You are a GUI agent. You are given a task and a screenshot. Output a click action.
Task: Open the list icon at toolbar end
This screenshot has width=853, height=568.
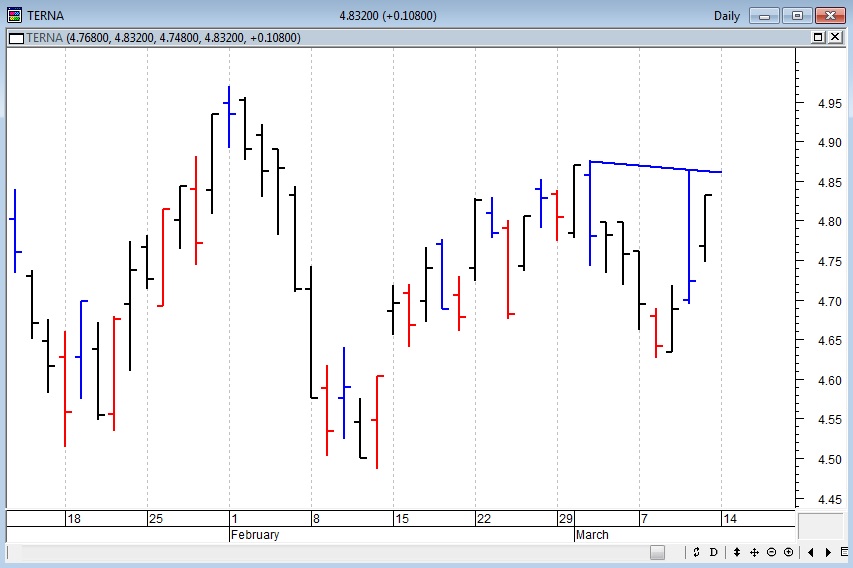pyautogui.click(x=845, y=552)
